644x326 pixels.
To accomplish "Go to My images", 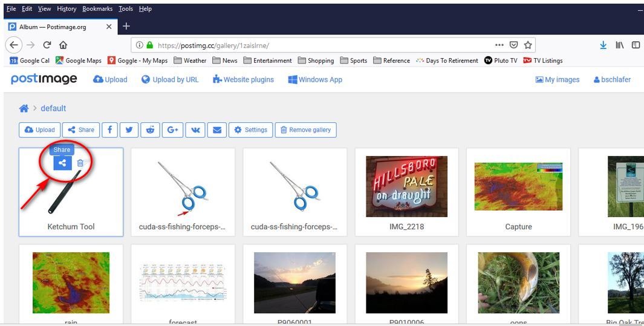I will 558,80.
